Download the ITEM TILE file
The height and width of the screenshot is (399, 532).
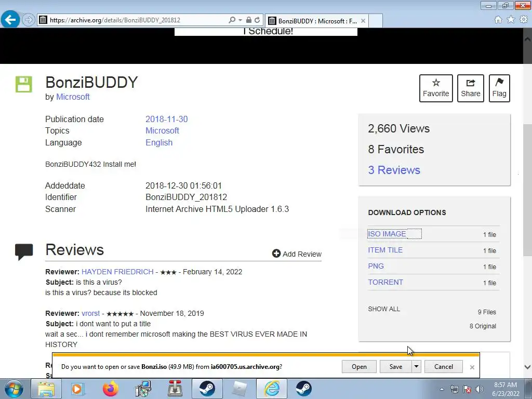click(385, 250)
